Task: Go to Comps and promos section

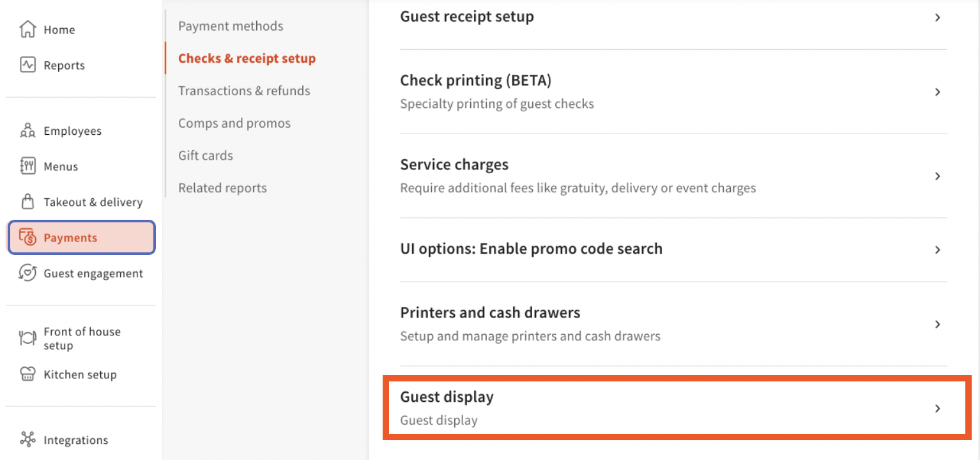Action: coord(234,123)
